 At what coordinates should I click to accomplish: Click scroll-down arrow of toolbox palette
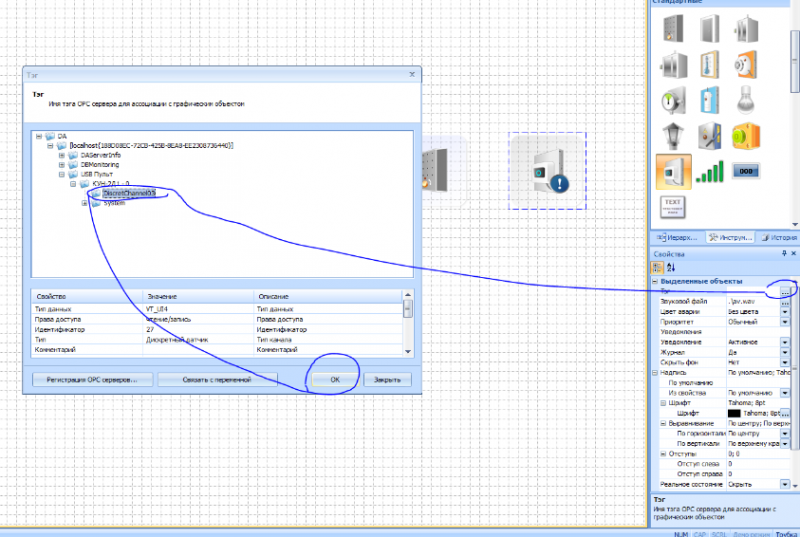(795, 224)
